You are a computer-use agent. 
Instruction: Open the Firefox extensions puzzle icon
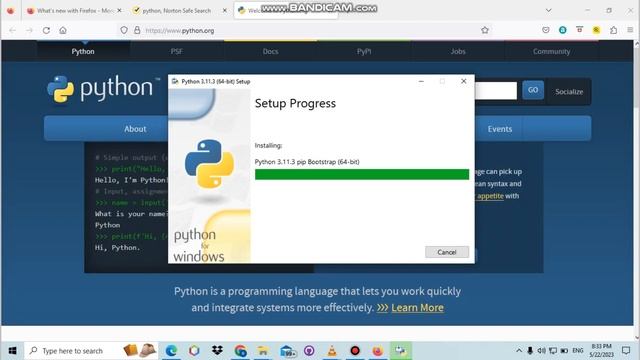click(613, 30)
